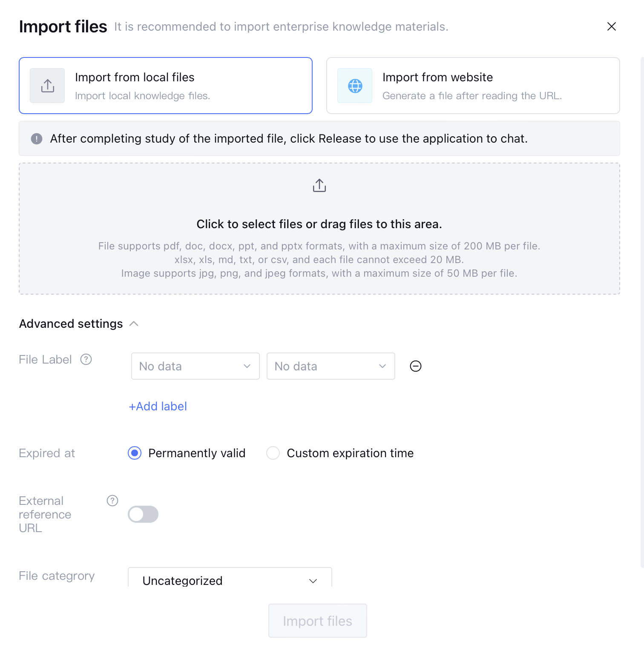Click the External reference URL help icon
644x653 pixels.
pos(112,501)
